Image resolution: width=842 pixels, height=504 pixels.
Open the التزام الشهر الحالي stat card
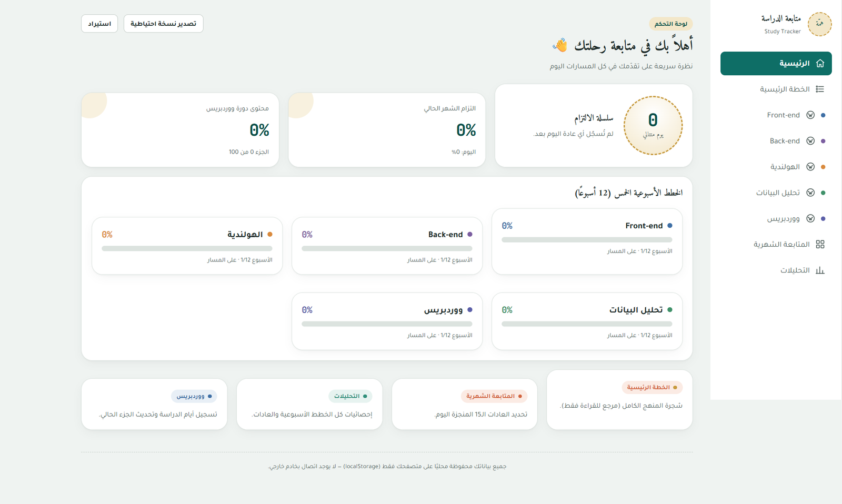click(x=387, y=130)
